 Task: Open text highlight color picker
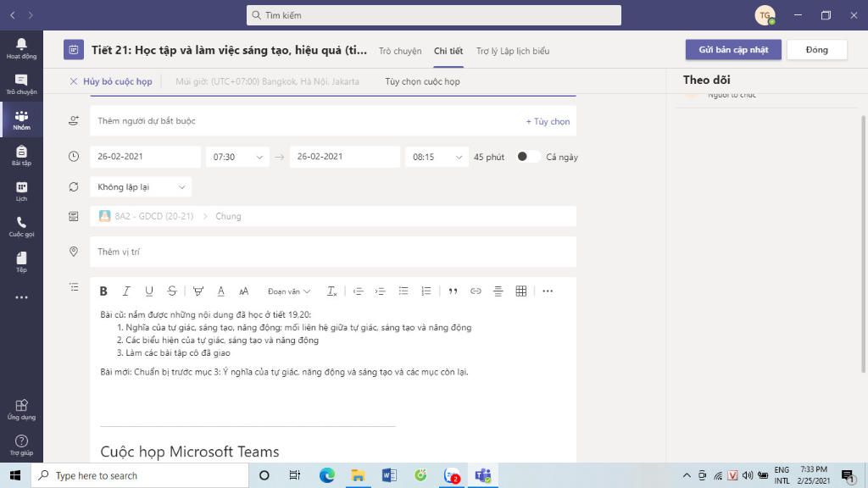tap(198, 291)
